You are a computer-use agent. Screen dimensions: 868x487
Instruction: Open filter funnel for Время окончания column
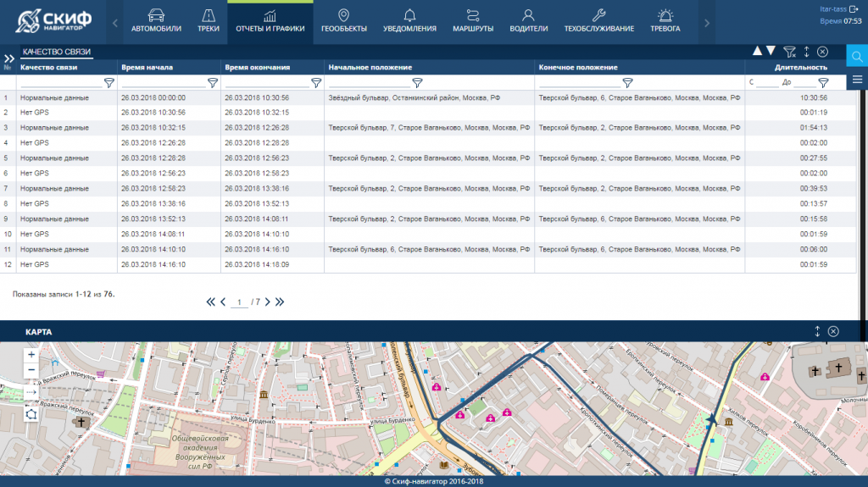point(316,82)
